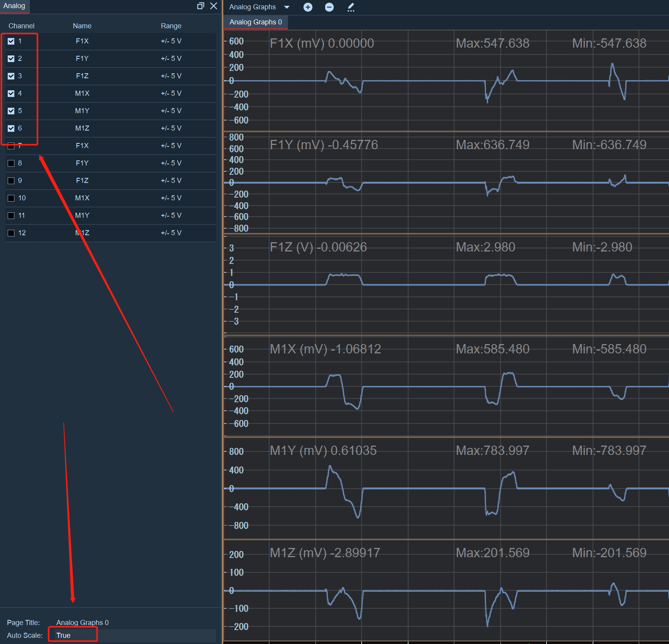The height and width of the screenshot is (644, 669).
Task: Enable channel 8 F1Y checkbox
Action: 11,163
